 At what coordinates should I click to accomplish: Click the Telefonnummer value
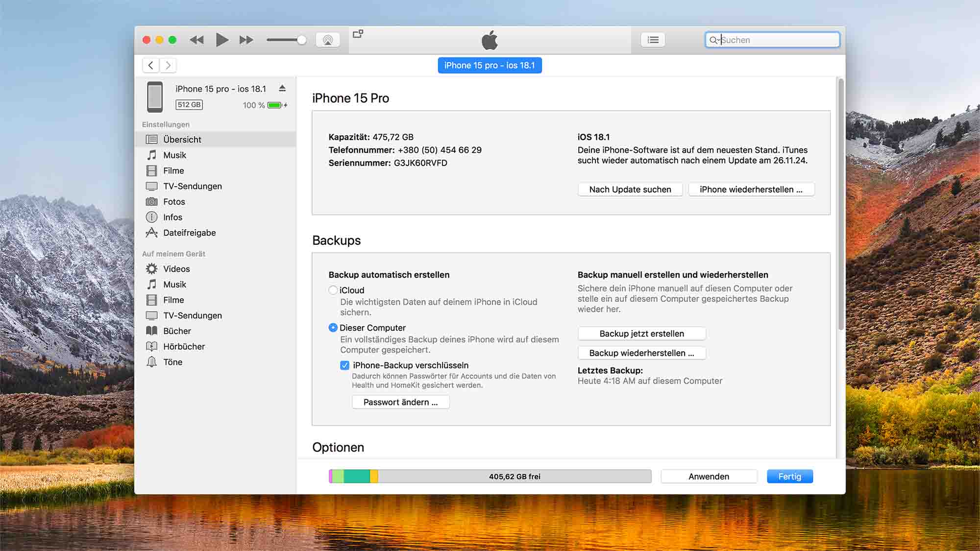coord(440,150)
